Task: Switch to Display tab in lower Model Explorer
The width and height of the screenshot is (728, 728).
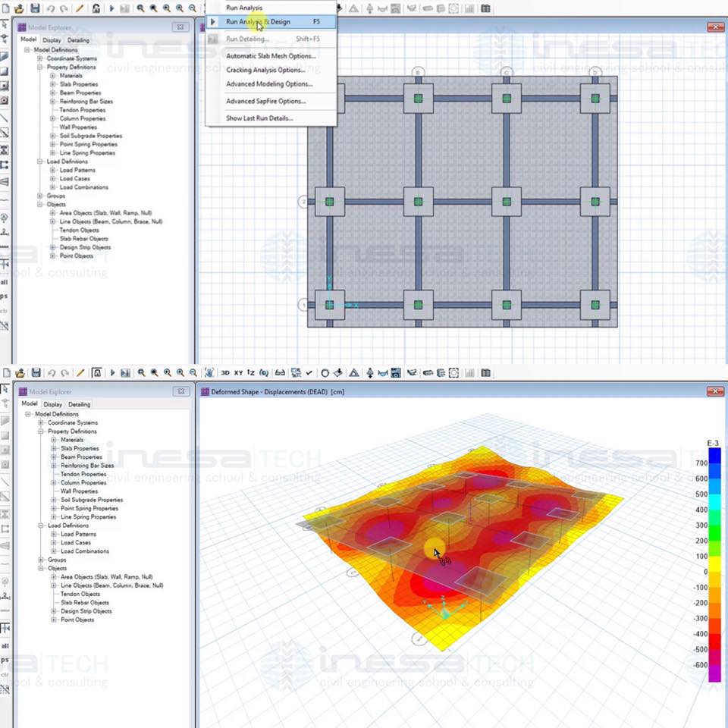Action: [52, 404]
